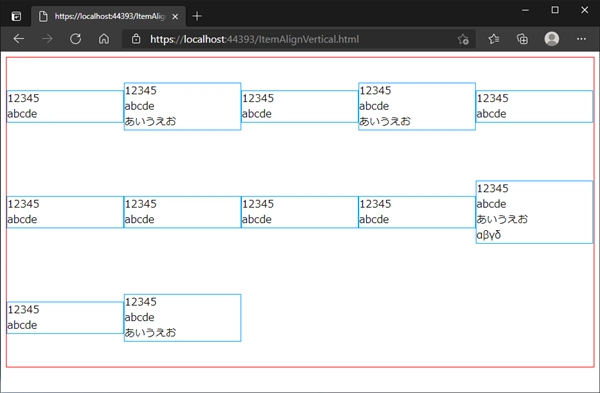This screenshot has height=393, width=600.
Task: Open the Favorites list icon
Action: click(494, 39)
